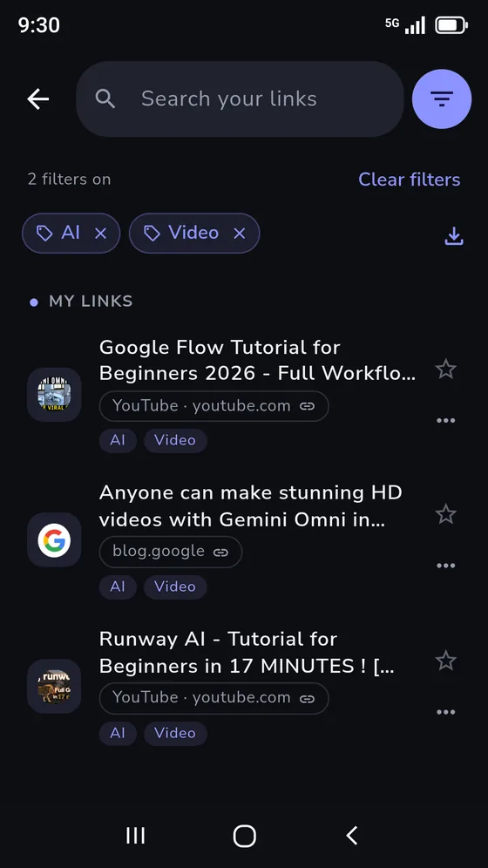
Task: Focus the Search your links field
Action: click(240, 99)
